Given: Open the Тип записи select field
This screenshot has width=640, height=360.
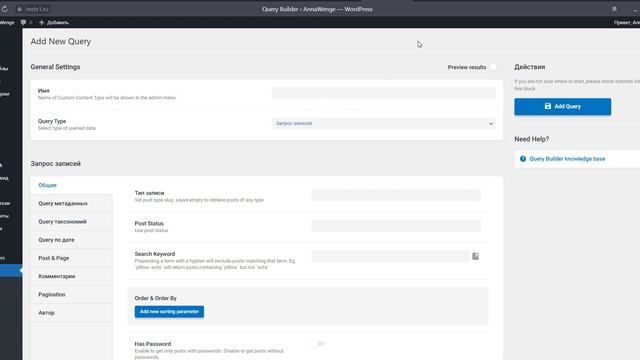Looking at the screenshot, I should (x=396, y=196).
